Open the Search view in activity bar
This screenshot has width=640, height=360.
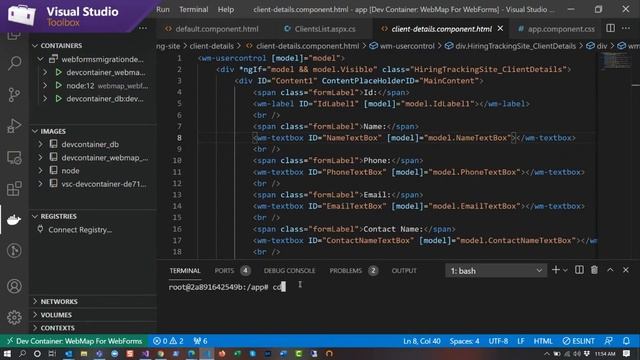pos(15,63)
